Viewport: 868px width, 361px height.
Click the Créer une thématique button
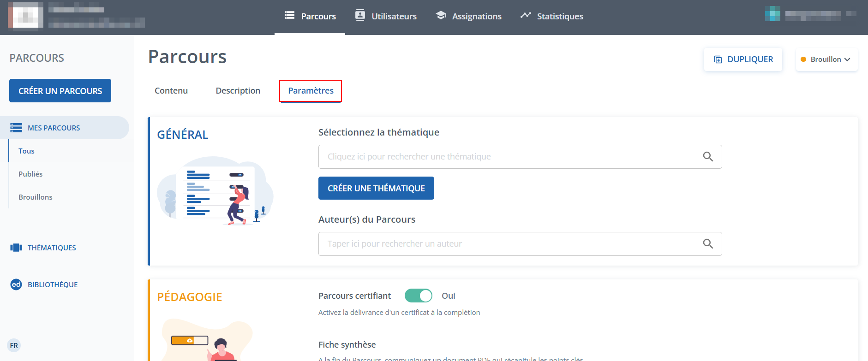pos(376,188)
